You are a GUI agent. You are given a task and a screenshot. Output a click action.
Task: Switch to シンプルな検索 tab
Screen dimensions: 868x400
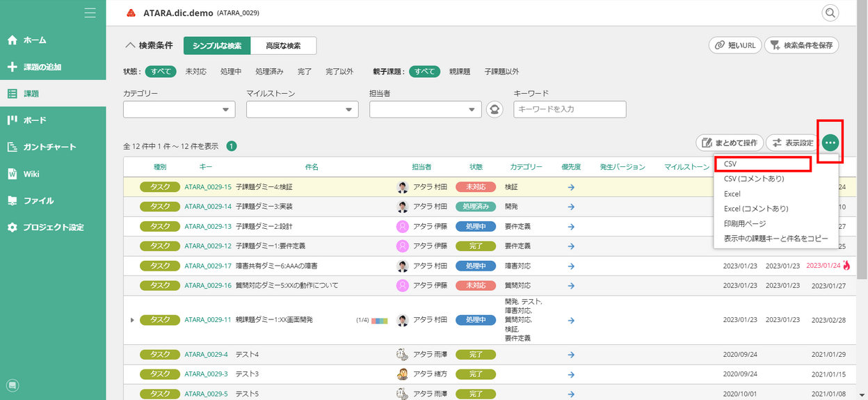click(x=217, y=45)
